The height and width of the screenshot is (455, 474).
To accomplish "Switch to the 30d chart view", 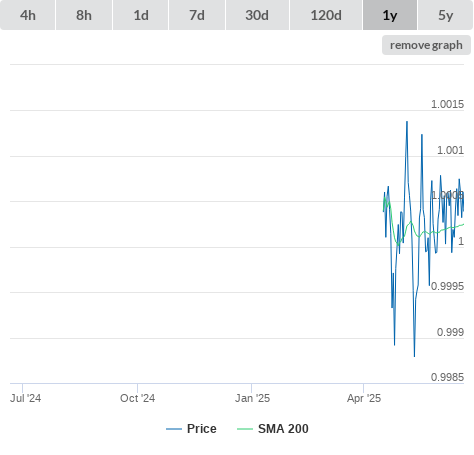I will coord(257,15).
